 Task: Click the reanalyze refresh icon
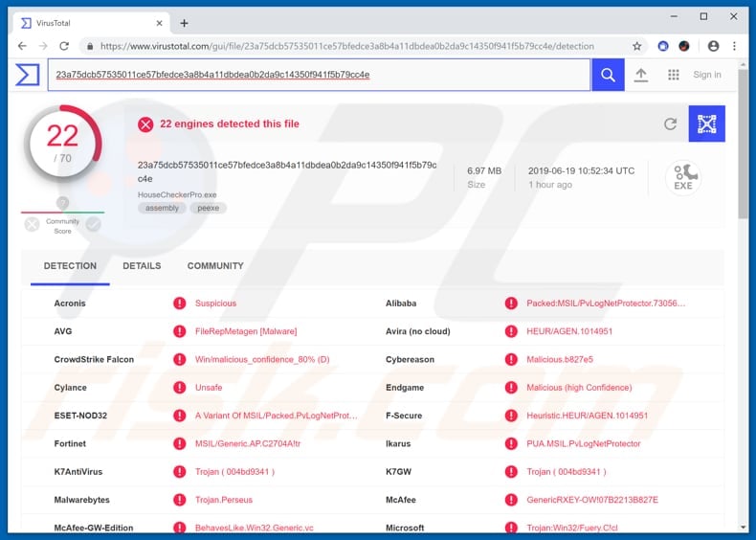(670, 124)
